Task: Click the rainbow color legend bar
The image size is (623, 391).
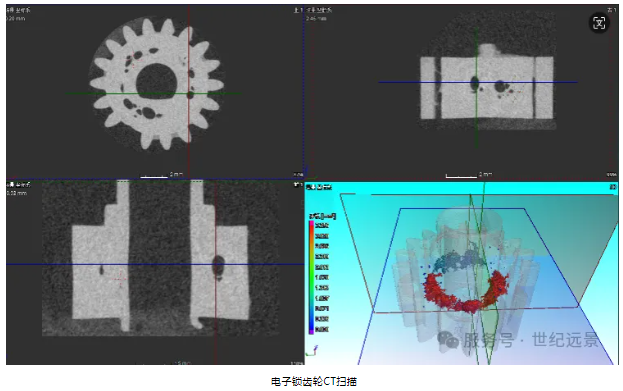Action: tap(311, 277)
